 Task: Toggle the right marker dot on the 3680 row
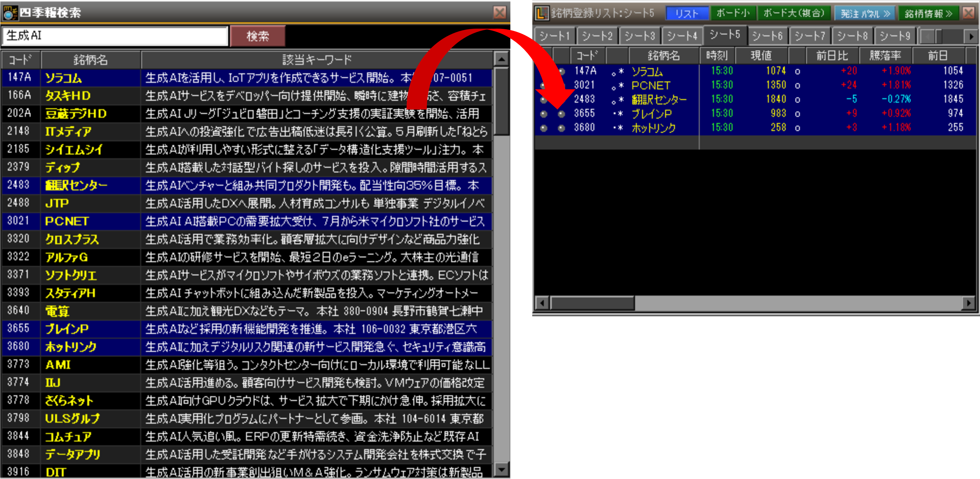click(561, 128)
